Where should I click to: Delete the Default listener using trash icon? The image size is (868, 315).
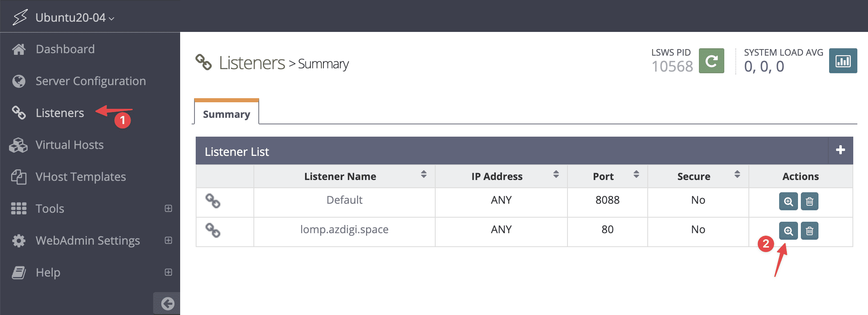point(809,201)
